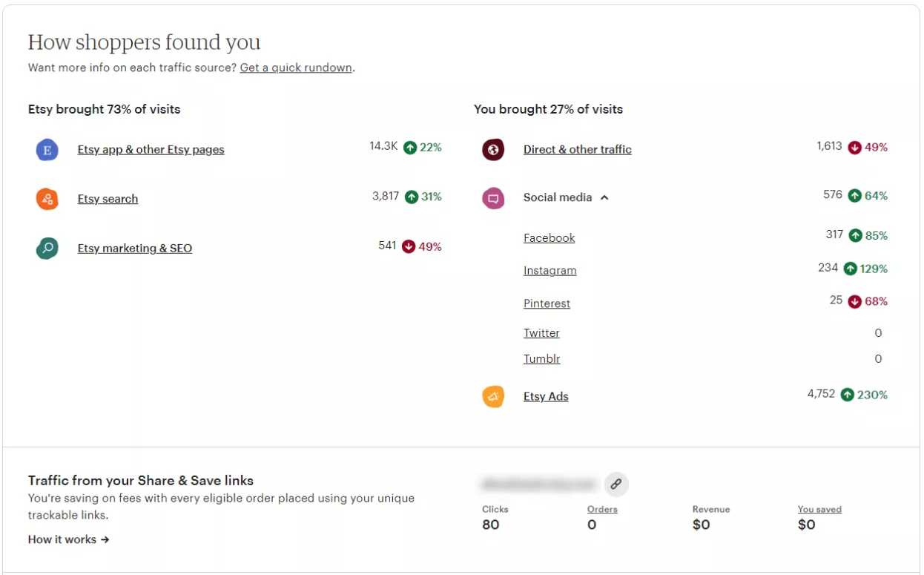The image size is (924, 575).
Task: Click the Revenue label
Action: point(710,509)
